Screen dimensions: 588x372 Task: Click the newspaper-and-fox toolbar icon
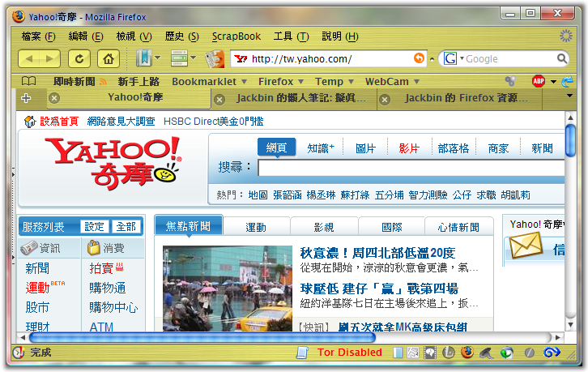tap(215, 59)
